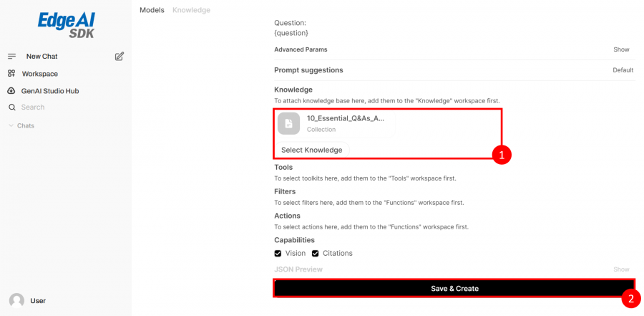
Task: Toggle Prompt suggestions Default setting
Action: pos(623,70)
